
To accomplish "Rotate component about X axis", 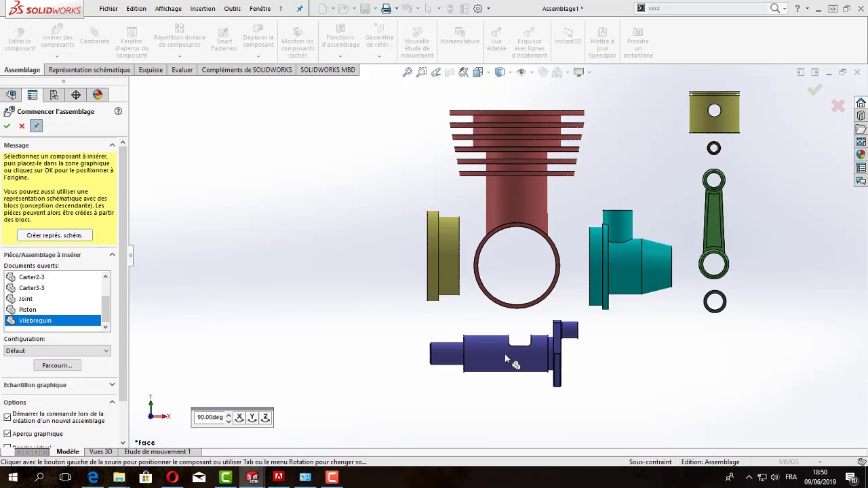I will [x=239, y=418].
